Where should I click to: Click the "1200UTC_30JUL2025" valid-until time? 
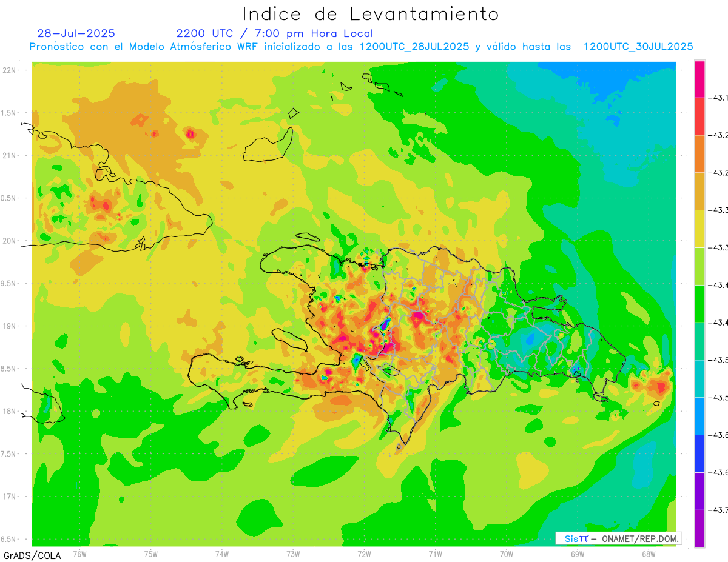click(x=638, y=47)
